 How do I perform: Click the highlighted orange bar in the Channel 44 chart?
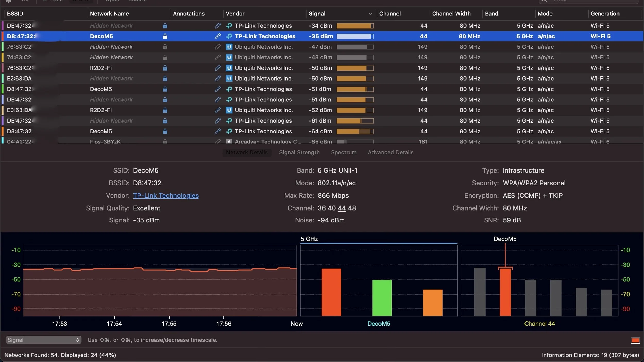(x=505, y=292)
